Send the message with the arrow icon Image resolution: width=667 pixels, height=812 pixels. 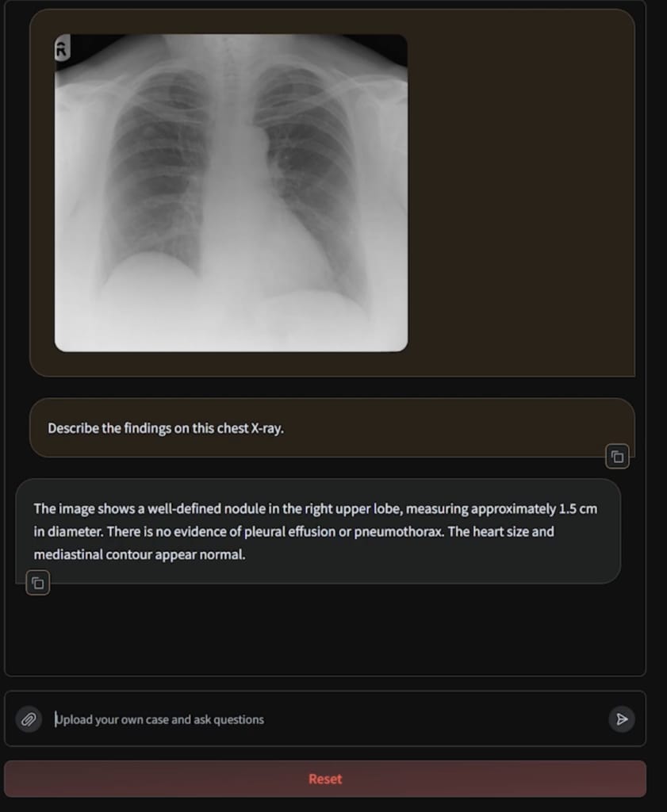[622, 718]
